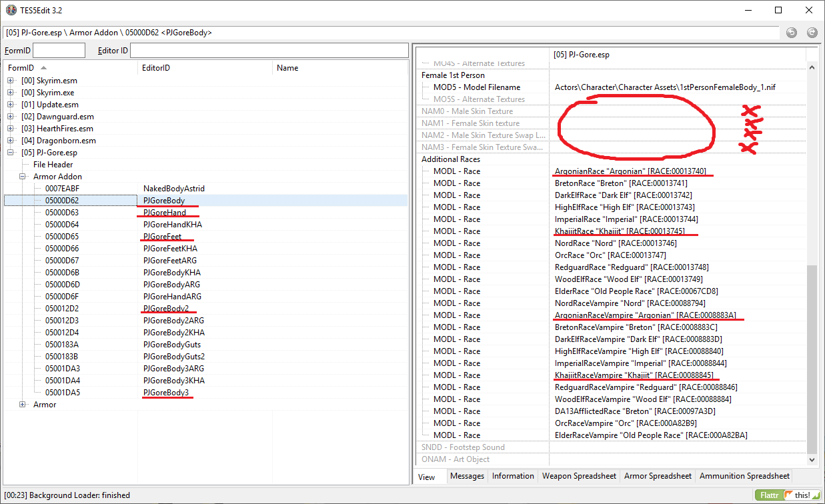Select record 050012D4 PJGoreBody2KHA

tap(205, 333)
